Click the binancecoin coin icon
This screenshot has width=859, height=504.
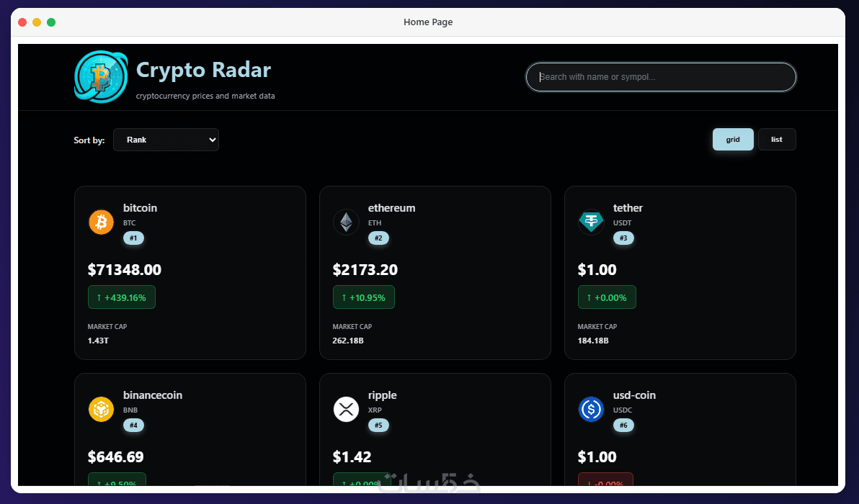click(x=102, y=409)
